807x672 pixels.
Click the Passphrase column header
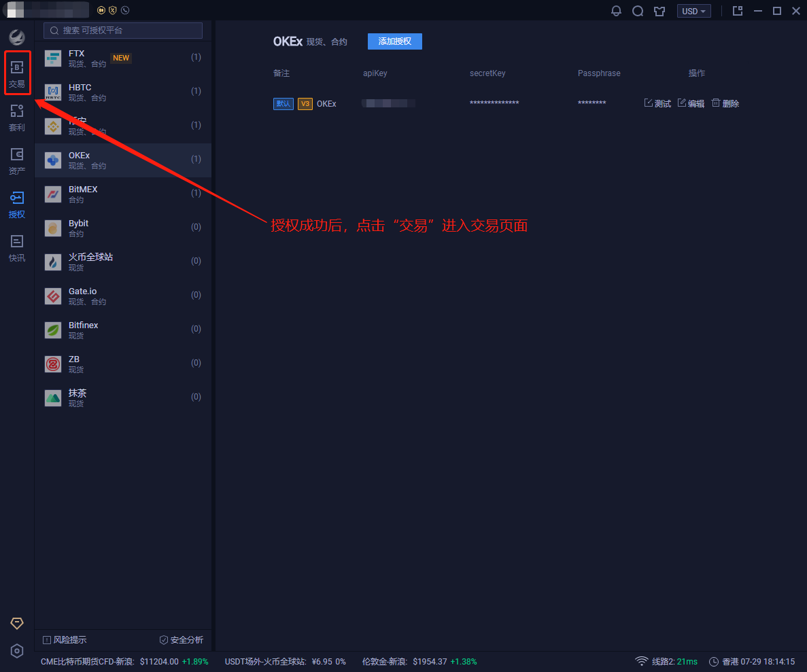tap(599, 73)
